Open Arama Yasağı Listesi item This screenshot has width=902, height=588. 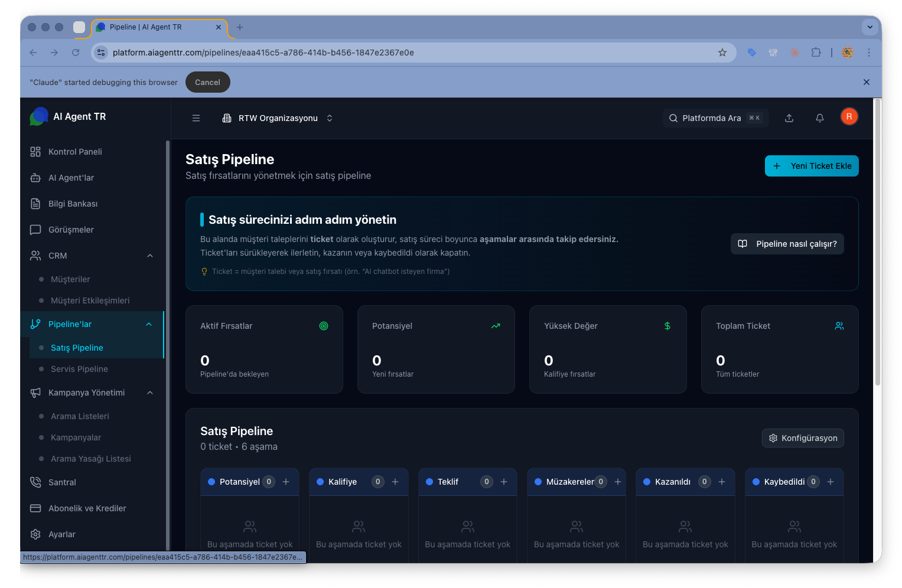(90, 459)
